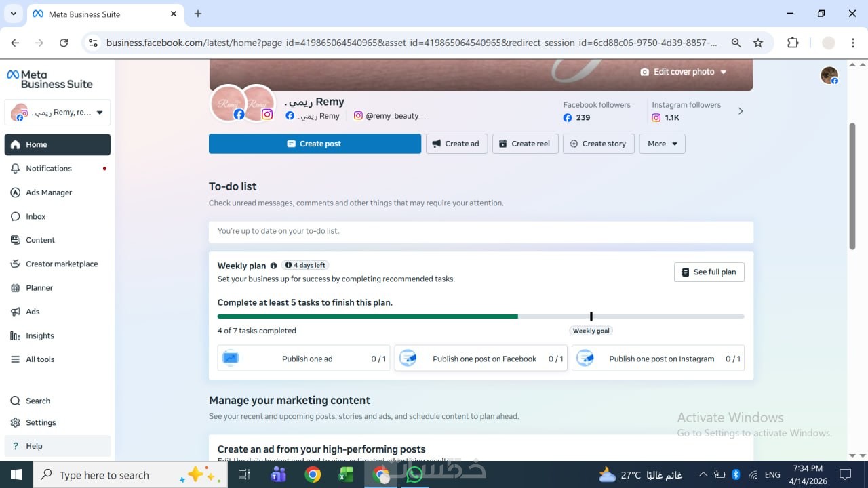The height and width of the screenshot is (488, 868).
Task: Close the Meta Business Suite tab
Action: pyautogui.click(x=174, y=14)
